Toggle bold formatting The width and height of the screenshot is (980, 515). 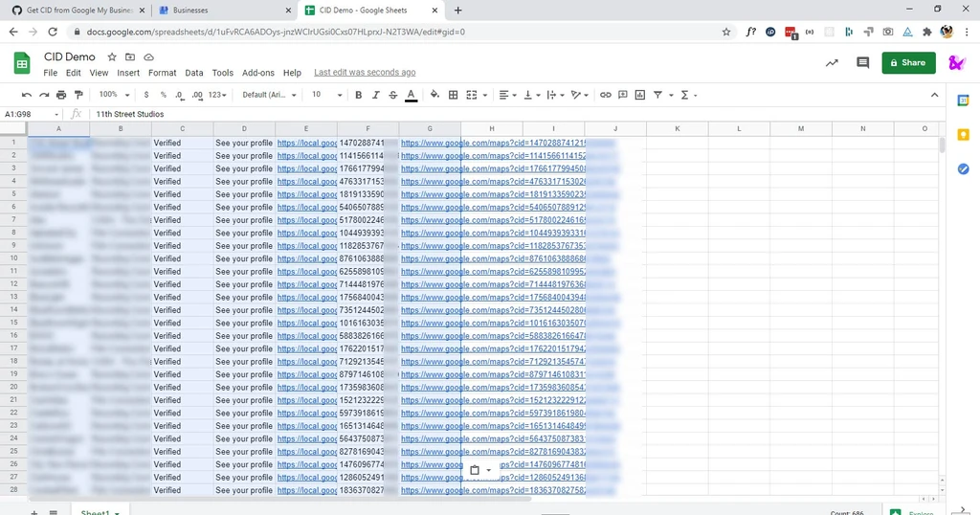(358, 95)
